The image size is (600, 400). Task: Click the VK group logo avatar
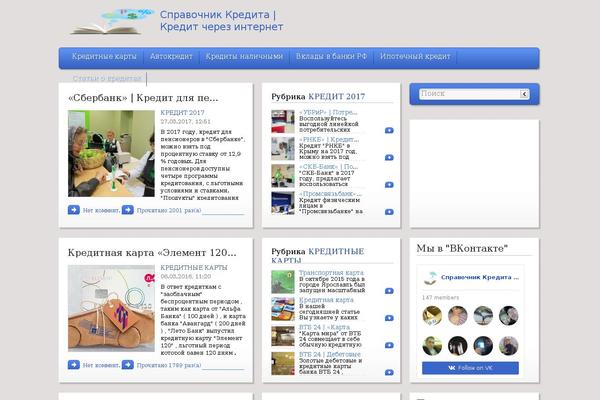(431, 278)
